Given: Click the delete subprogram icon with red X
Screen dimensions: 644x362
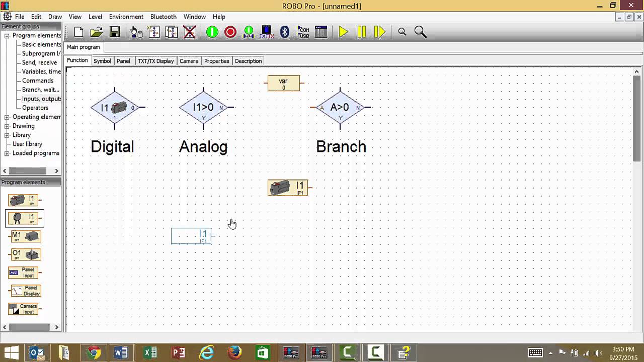Looking at the screenshot, I should 190,32.
